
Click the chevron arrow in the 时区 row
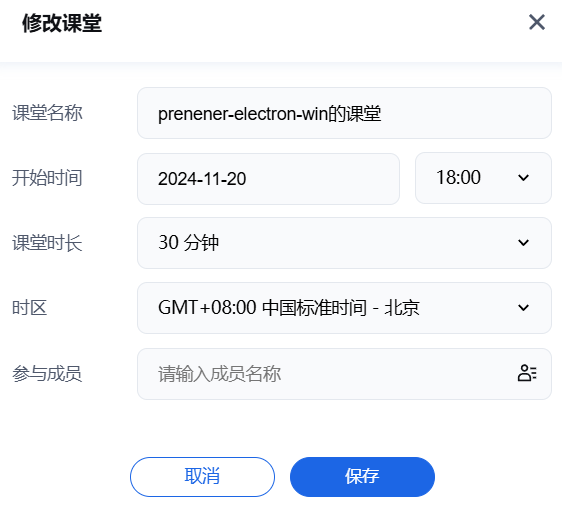523,307
